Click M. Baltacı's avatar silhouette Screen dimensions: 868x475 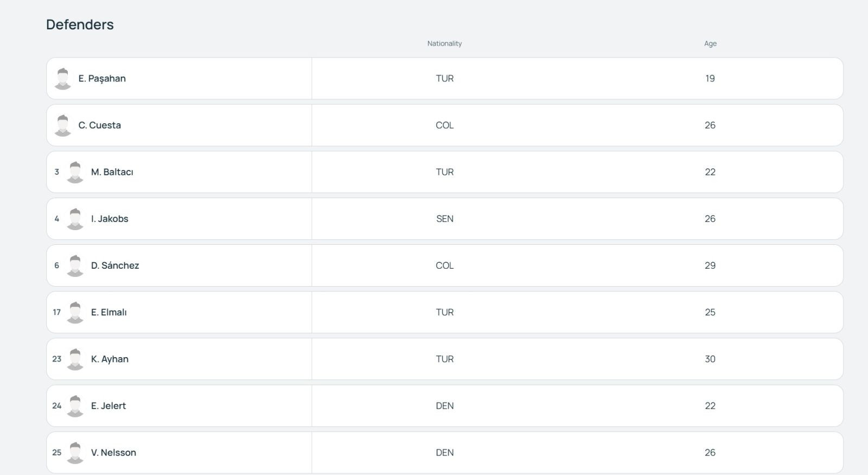pos(75,172)
